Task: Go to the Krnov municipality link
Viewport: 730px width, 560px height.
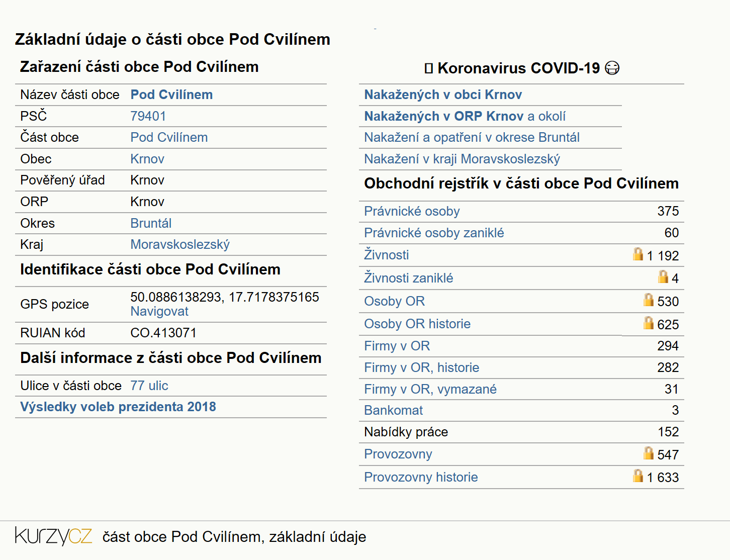Action: click(147, 159)
